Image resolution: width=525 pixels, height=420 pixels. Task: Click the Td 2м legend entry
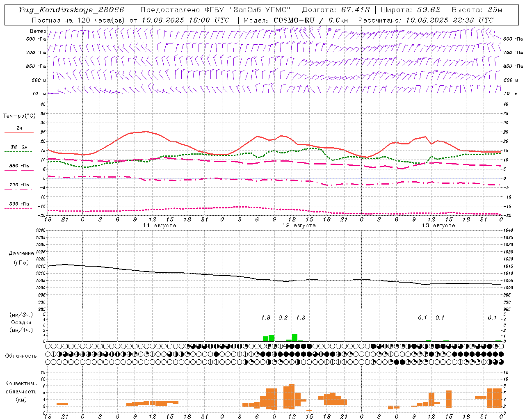click(x=19, y=147)
